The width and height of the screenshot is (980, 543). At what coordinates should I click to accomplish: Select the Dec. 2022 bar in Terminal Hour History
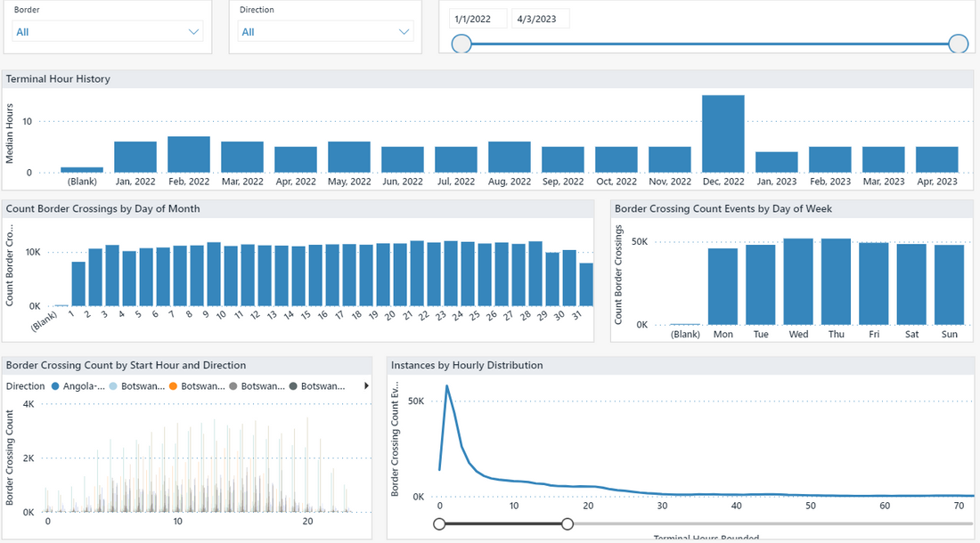[x=723, y=132]
